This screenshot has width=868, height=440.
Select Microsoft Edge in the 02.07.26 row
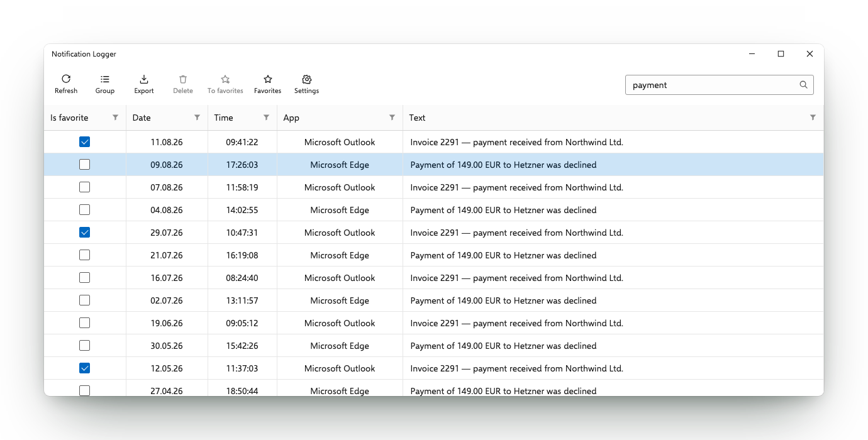pos(340,300)
